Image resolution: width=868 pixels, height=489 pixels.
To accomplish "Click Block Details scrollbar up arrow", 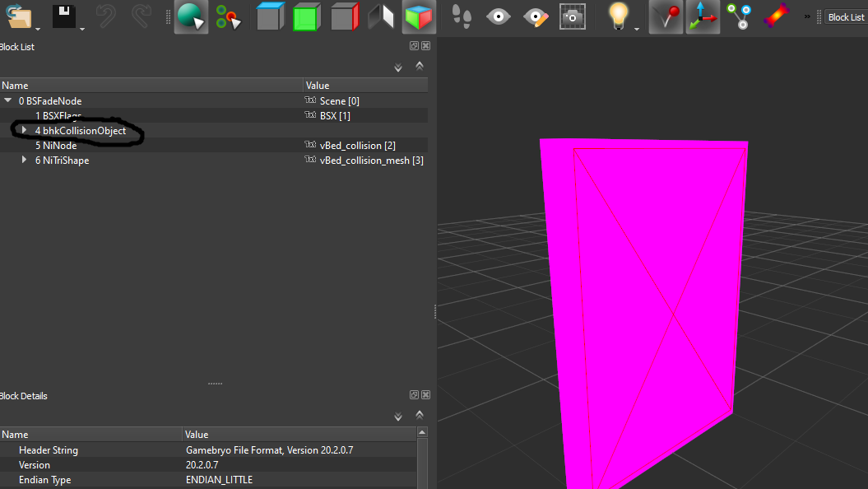I will 422,432.
